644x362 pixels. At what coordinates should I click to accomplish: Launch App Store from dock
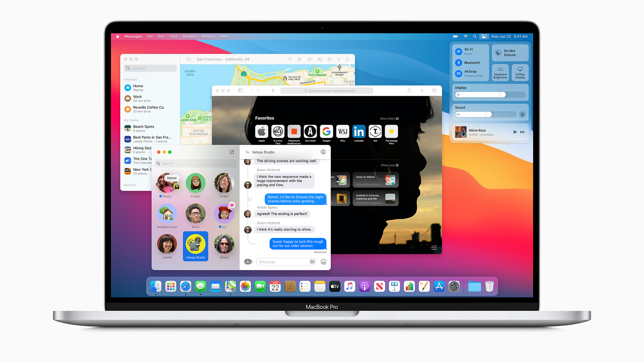click(438, 287)
